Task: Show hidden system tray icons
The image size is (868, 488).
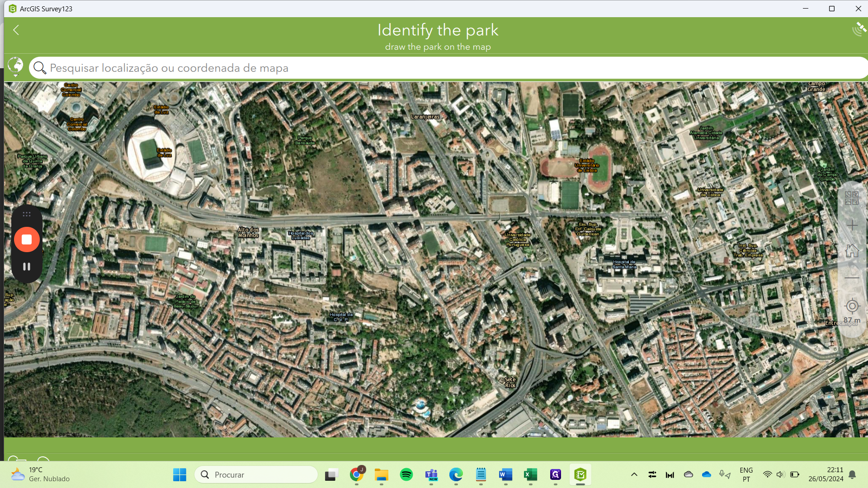Action: [634, 474]
